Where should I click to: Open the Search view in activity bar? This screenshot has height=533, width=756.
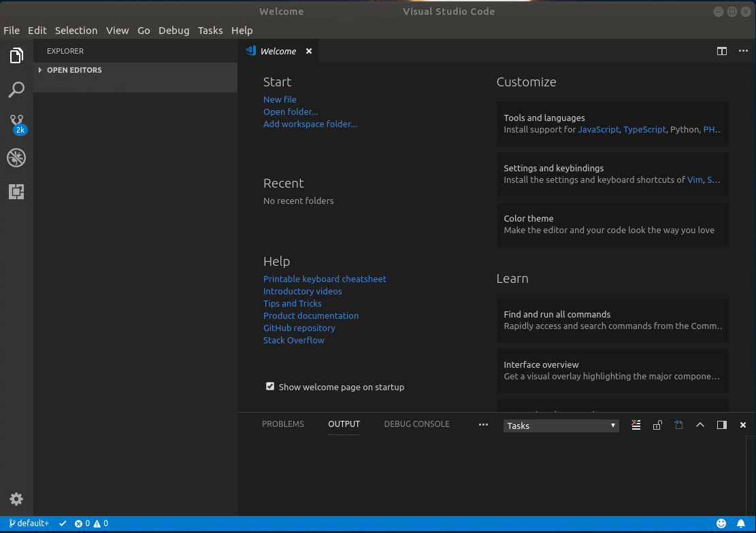point(16,90)
